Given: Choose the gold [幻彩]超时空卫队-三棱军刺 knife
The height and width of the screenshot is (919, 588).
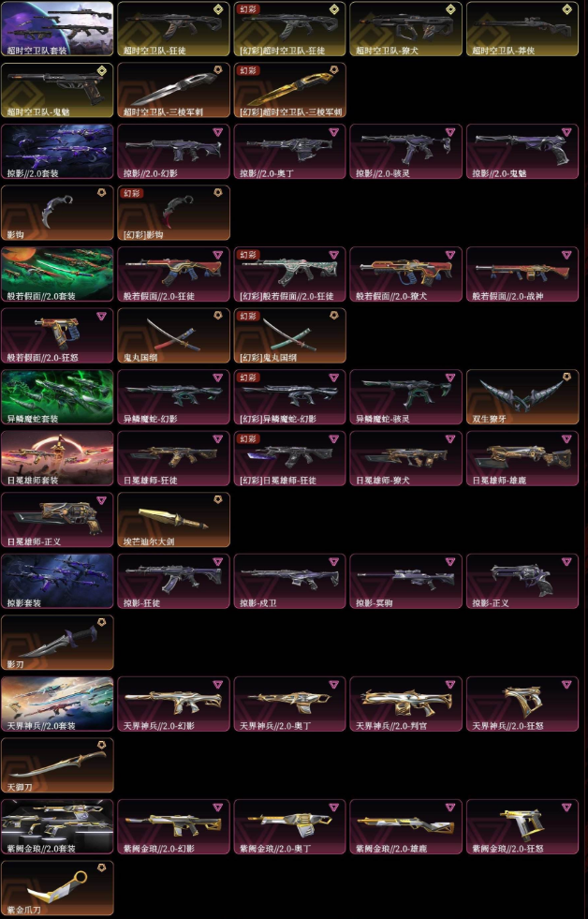Looking at the screenshot, I should coord(290,90).
